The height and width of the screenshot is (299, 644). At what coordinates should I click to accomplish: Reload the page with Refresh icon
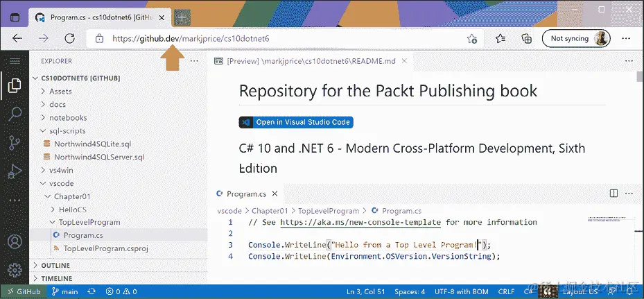[69, 39]
